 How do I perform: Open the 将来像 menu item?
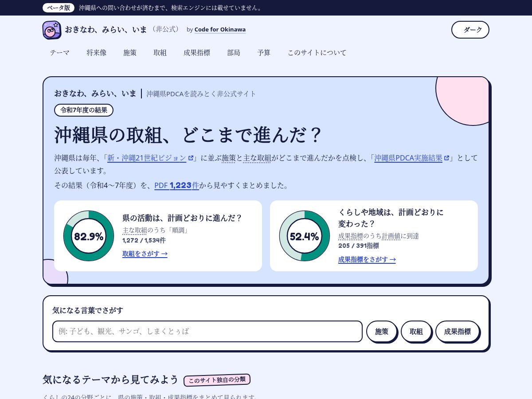pos(96,52)
